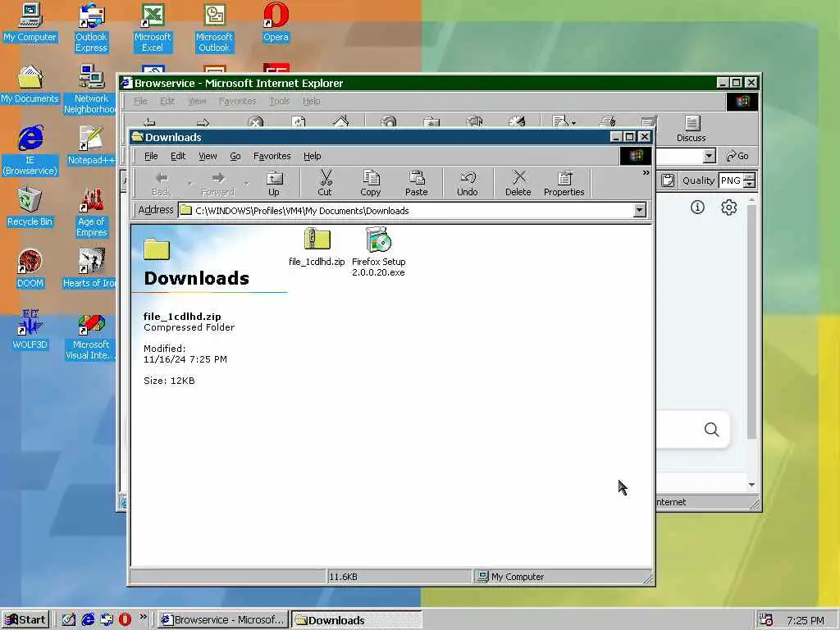Click the scroll down arrow in Browservice
This screenshot has width=840, height=630.
coord(751,484)
